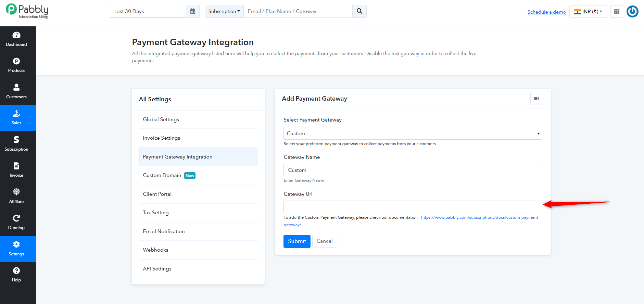Open Subscription in the sidebar
This screenshot has height=304, width=644.
[x=16, y=144]
